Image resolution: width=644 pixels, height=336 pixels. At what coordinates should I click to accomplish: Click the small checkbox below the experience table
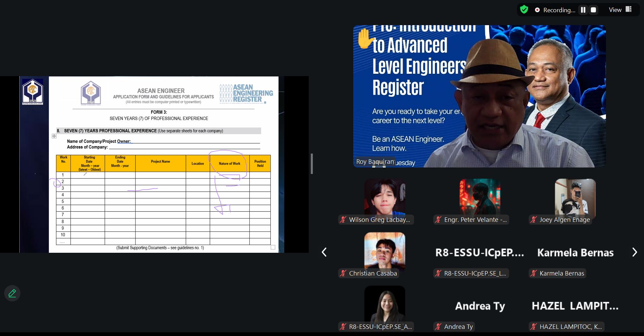click(x=273, y=247)
